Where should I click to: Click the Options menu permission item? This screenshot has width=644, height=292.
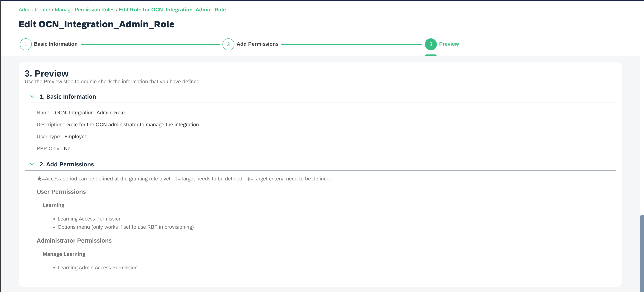[126, 227]
